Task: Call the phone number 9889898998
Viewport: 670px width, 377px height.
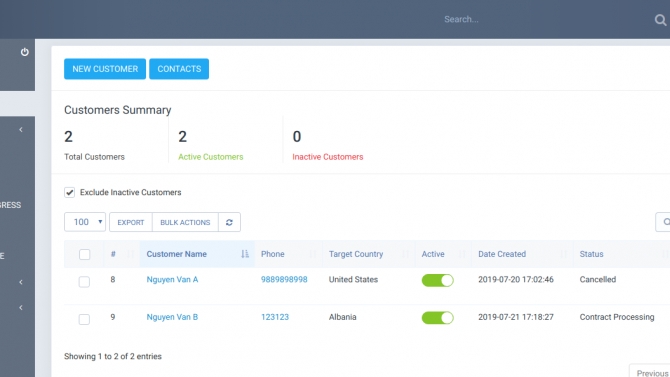Action: pos(284,280)
